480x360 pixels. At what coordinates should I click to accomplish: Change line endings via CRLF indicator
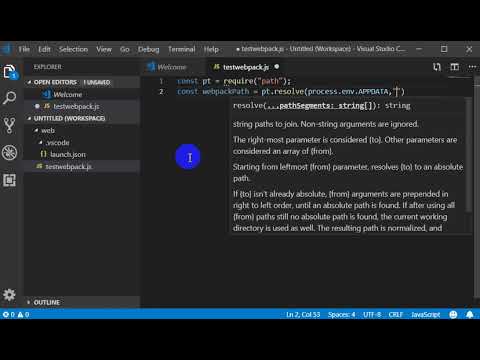pyautogui.click(x=396, y=314)
